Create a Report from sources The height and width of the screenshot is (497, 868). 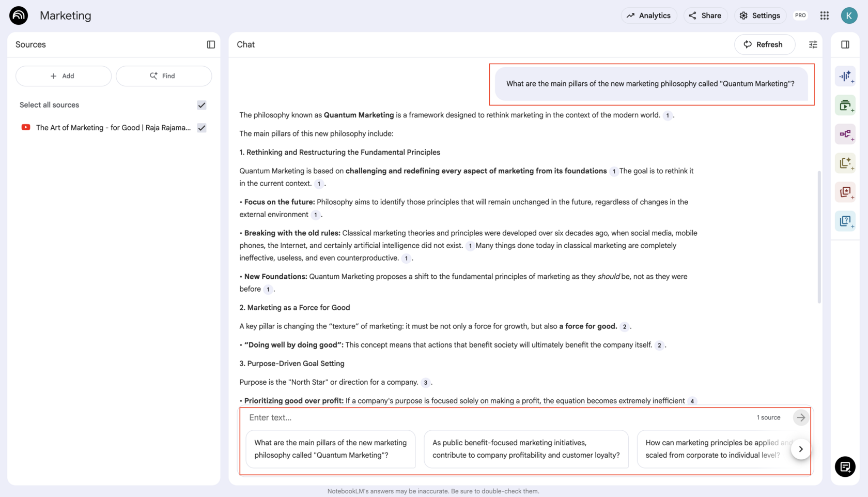point(845,163)
